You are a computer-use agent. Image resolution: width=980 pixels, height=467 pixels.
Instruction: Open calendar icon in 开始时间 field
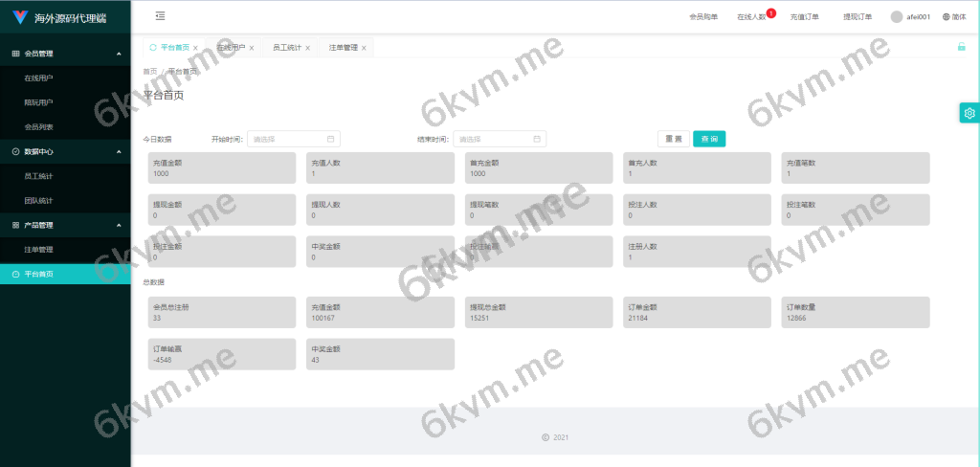click(x=330, y=139)
